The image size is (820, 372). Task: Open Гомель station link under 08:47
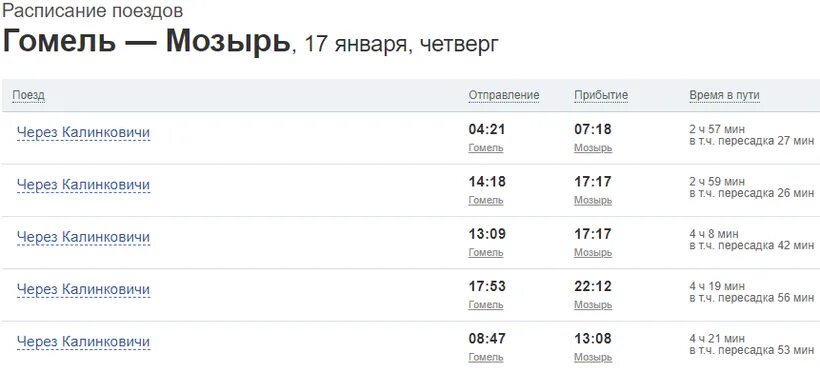point(486,357)
